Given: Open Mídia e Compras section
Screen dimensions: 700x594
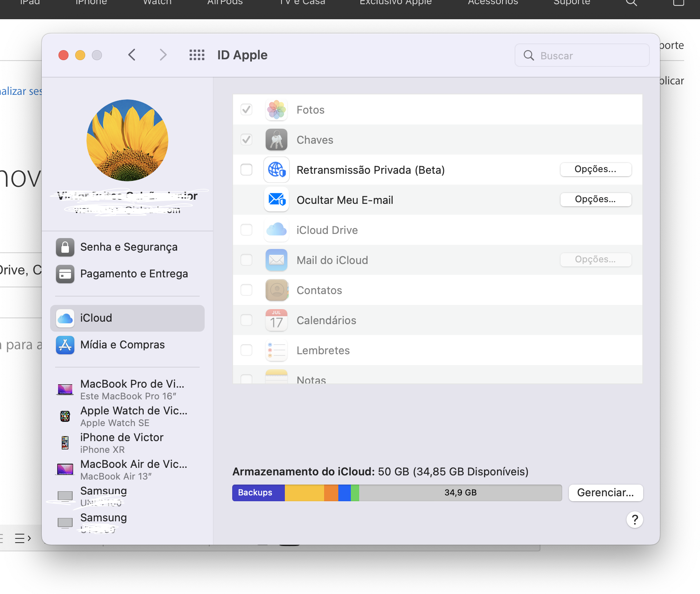Looking at the screenshot, I should [x=122, y=345].
